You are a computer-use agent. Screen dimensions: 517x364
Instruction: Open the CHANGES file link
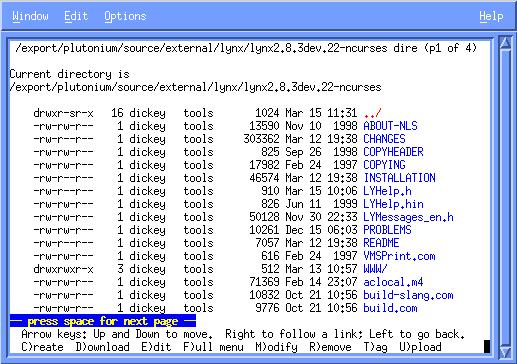click(384, 139)
